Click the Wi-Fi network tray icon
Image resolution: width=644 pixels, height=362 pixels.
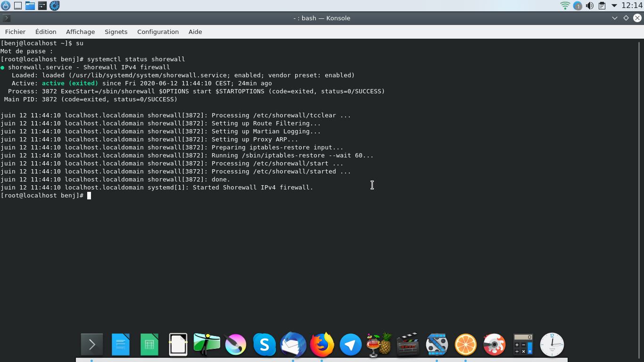[565, 6]
